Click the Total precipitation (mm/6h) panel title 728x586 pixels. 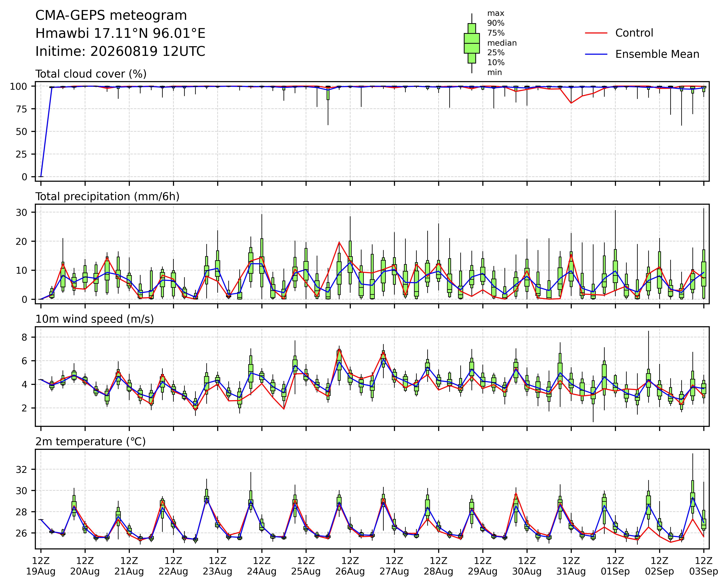[107, 197]
